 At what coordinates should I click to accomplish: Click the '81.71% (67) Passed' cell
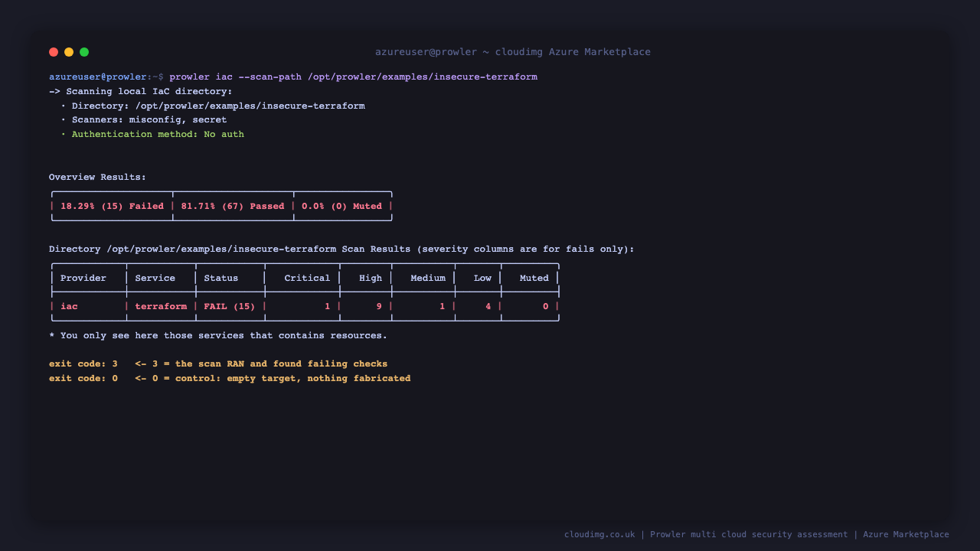coord(233,207)
